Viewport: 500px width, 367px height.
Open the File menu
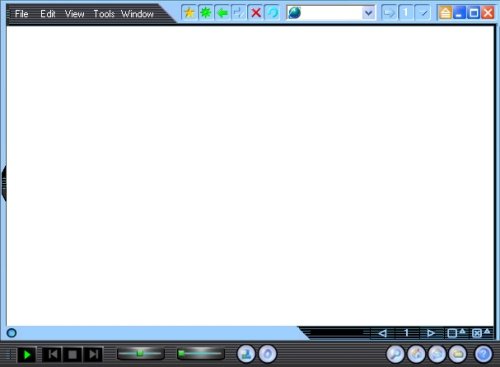click(21, 14)
